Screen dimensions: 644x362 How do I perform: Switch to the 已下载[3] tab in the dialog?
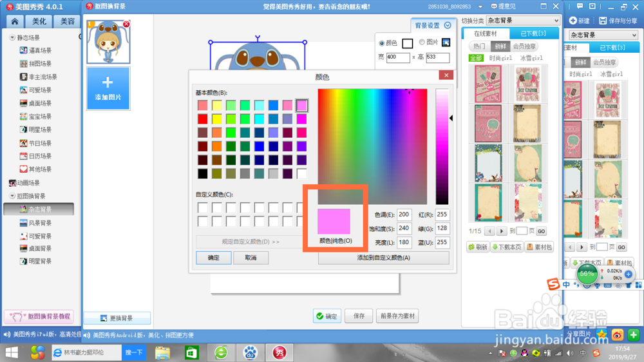[533, 33]
